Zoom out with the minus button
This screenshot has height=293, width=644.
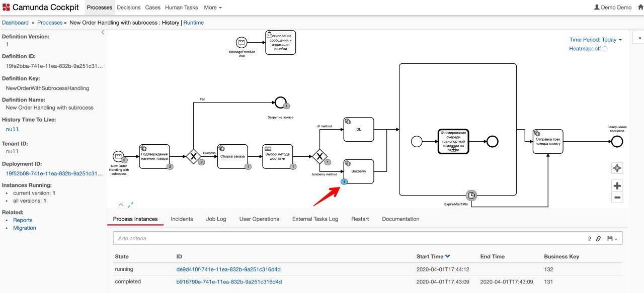click(617, 197)
